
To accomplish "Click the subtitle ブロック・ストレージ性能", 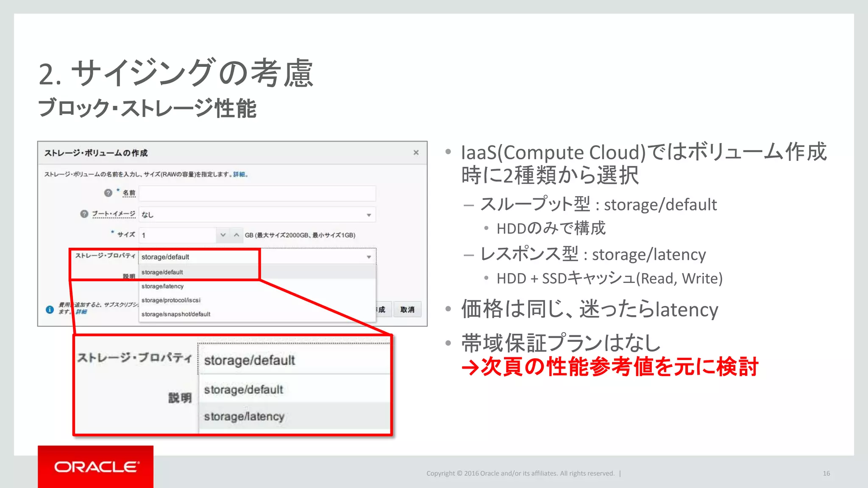I will [x=147, y=108].
